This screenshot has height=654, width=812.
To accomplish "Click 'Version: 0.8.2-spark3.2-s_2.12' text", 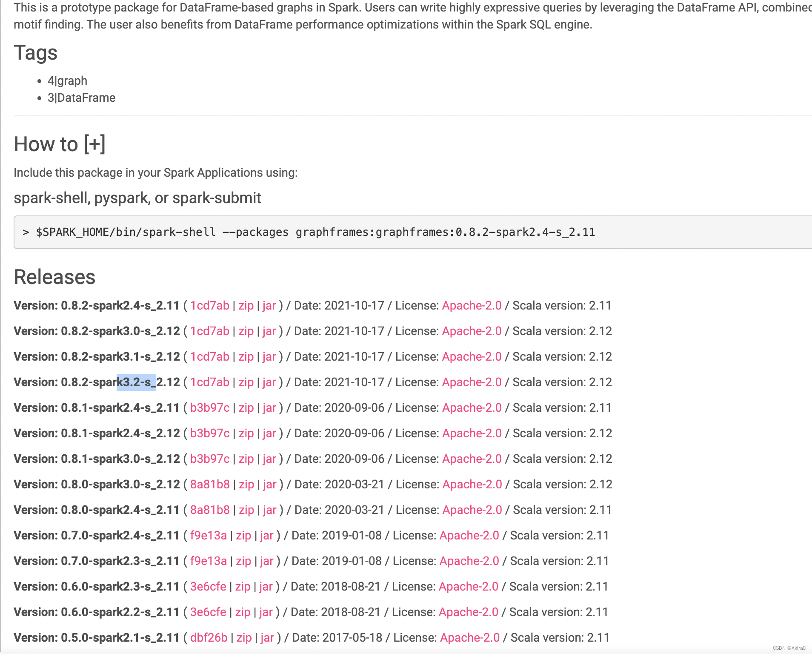I will [x=97, y=382].
